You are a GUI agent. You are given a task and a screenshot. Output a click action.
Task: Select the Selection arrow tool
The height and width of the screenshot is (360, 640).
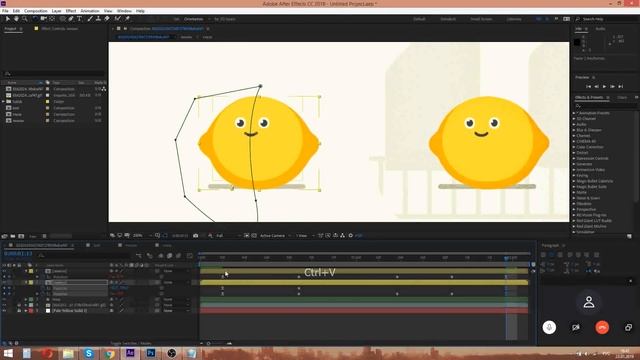point(7,19)
